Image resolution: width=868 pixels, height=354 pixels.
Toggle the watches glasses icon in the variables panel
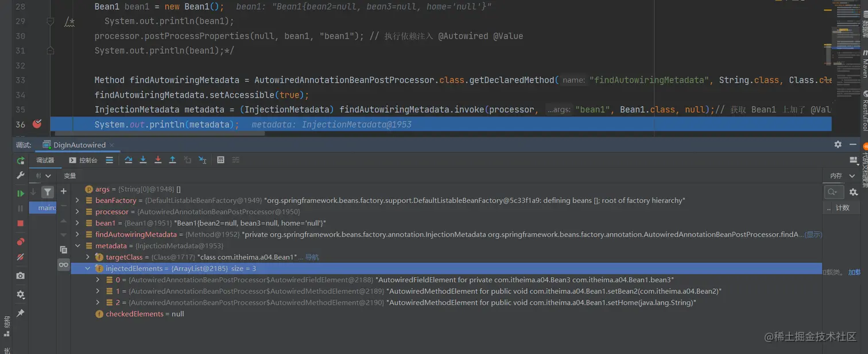64,264
